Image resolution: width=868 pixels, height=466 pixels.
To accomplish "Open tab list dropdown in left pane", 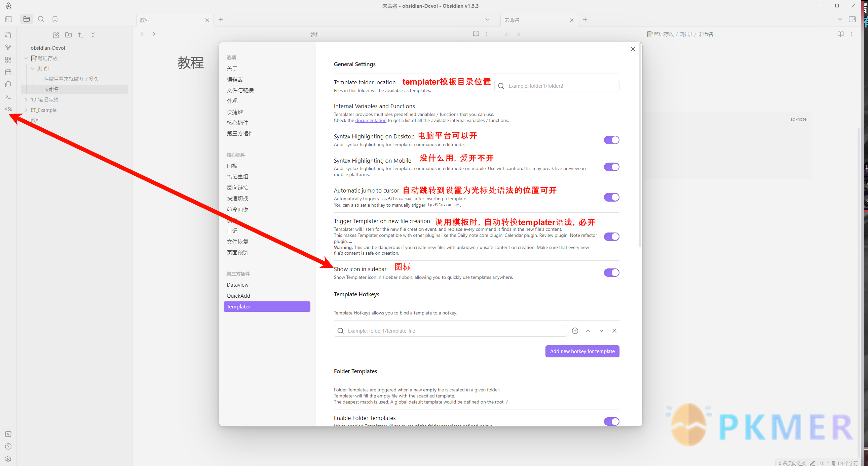I will click(x=487, y=19).
